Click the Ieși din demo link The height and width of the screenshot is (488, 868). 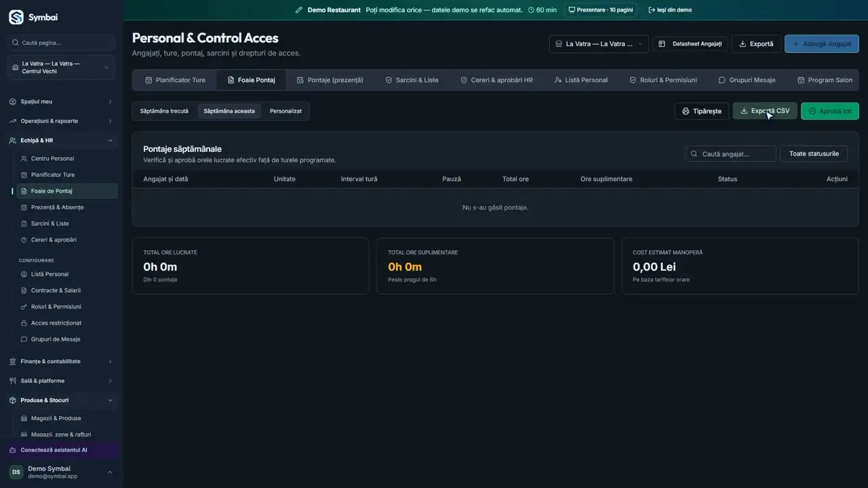[670, 10]
